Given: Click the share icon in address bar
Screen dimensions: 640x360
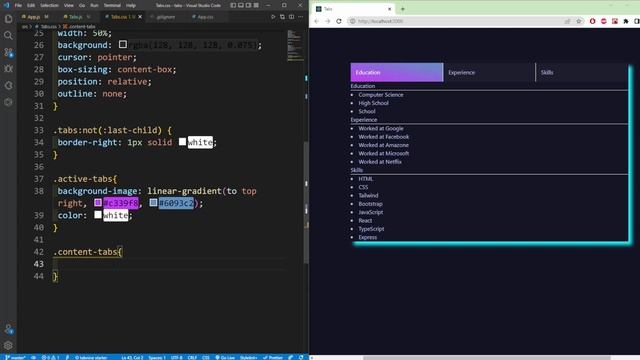Looking at the screenshot, I should coord(567,21).
